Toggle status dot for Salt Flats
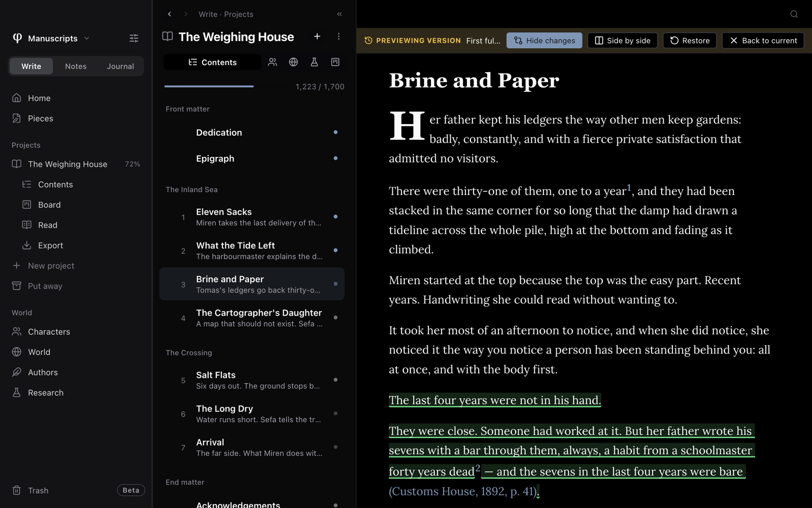812x508 pixels. click(x=335, y=380)
